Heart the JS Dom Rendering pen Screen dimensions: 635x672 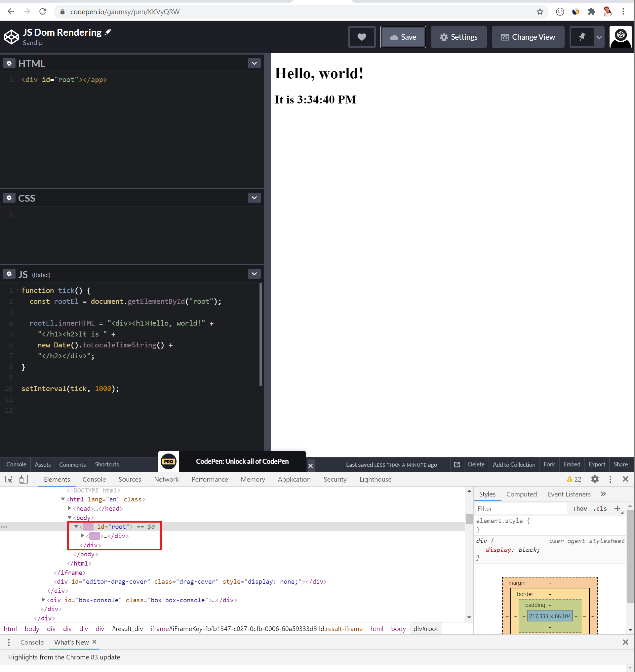pyautogui.click(x=362, y=37)
